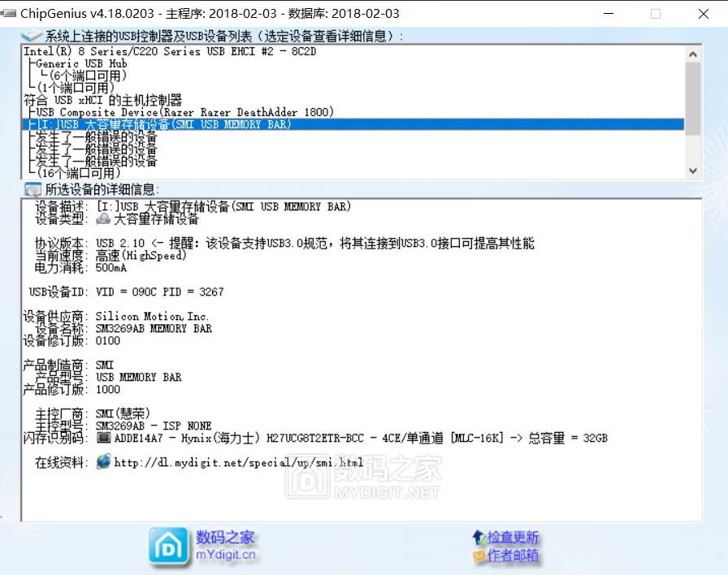The image size is (728, 575).
Task: Select the Generic USB Hub entry
Action: (81, 63)
